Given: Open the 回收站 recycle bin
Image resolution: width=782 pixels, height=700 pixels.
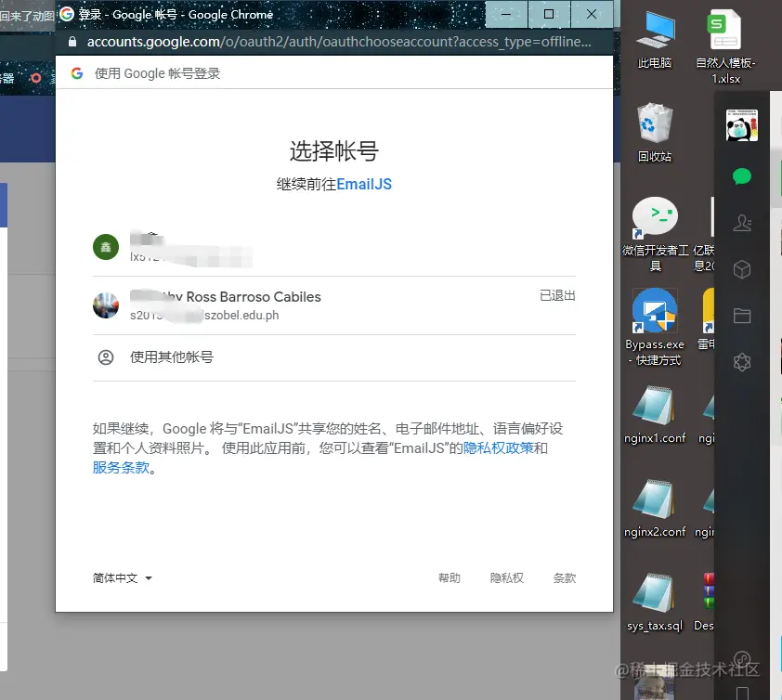Looking at the screenshot, I should click(655, 132).
